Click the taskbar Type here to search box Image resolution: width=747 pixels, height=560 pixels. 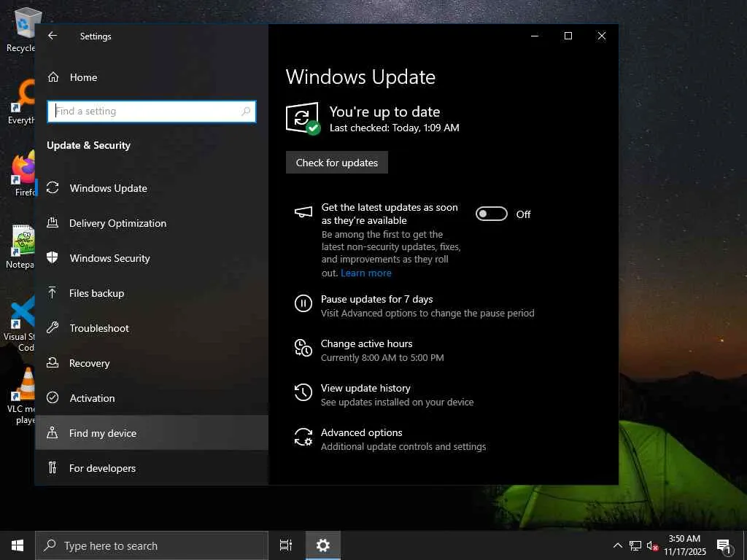pos(152,545)
